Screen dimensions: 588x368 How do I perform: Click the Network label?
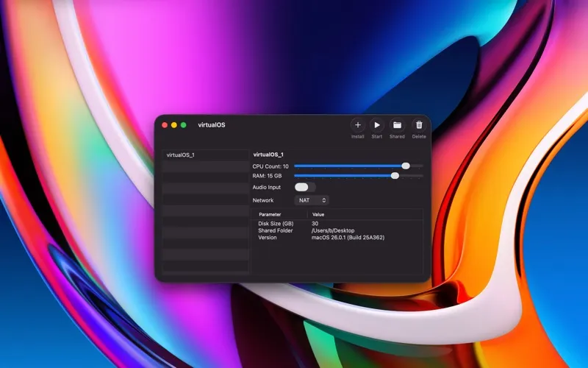(263, 200)
